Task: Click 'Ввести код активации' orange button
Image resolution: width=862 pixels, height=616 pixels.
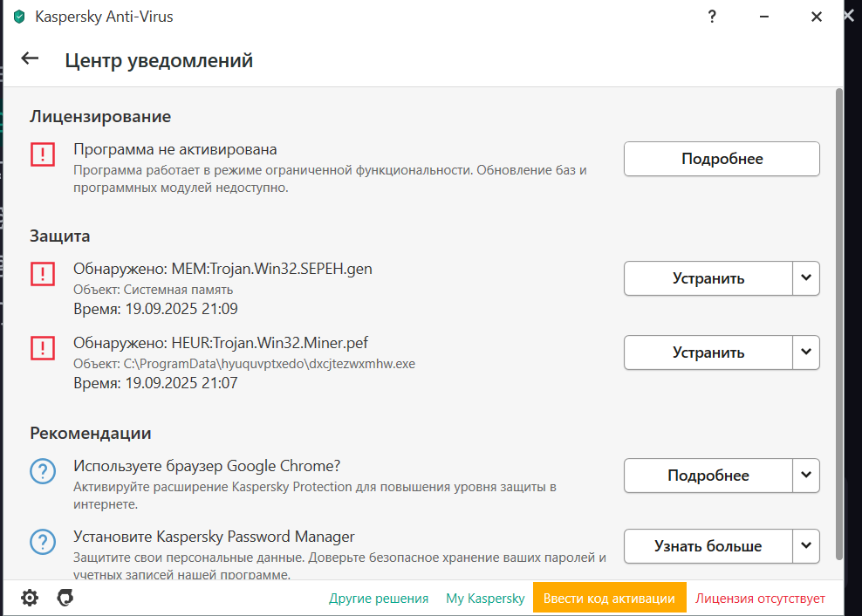Action: [609, 599]
